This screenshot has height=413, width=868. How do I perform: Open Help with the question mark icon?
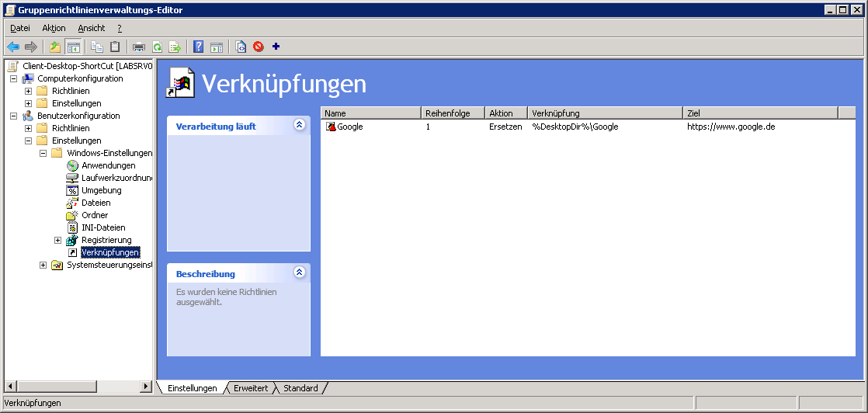tap(199, 47)
